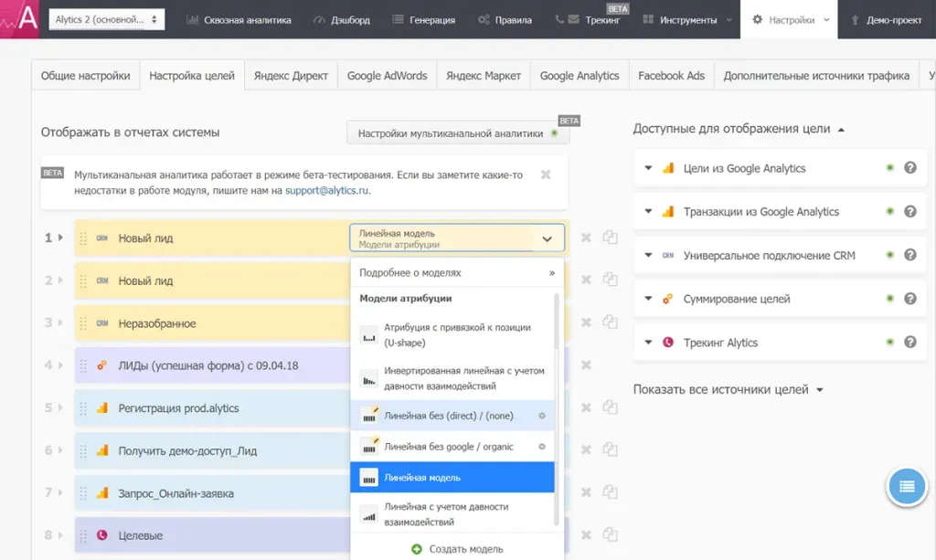
Task: Duplicate goal Запрос_Онлайн-заявка
Action: coord(610,491)
